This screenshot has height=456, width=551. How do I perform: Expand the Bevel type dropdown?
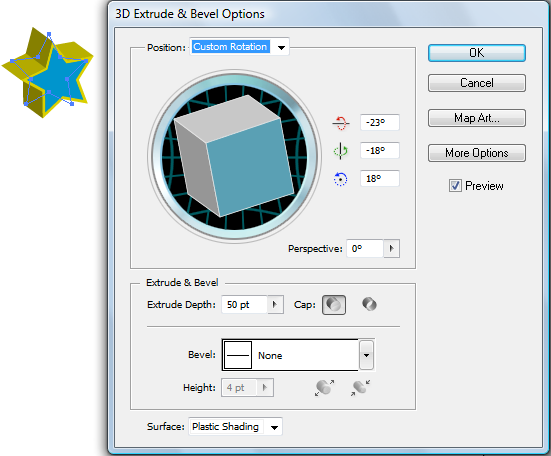pyautogui.click(x=367, y=355)
